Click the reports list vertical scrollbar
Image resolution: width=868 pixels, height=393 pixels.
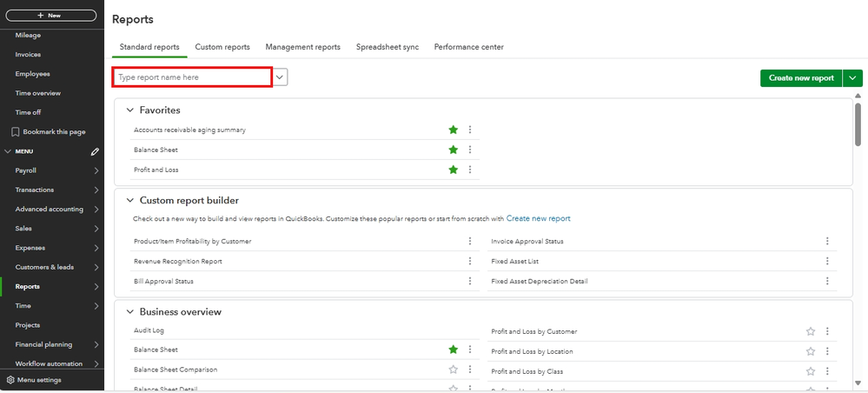858,124
